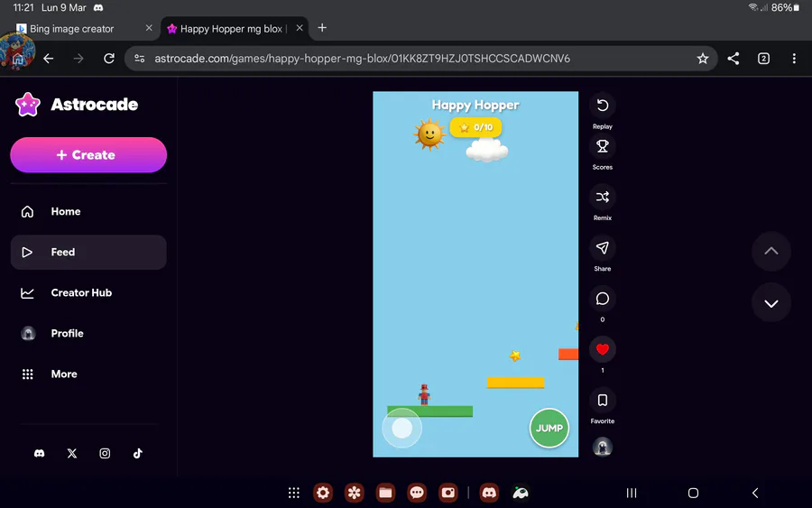The width and height of the screenshot is (812, 508).
Task: Click the browser share icon
Action: click(734, 59)
